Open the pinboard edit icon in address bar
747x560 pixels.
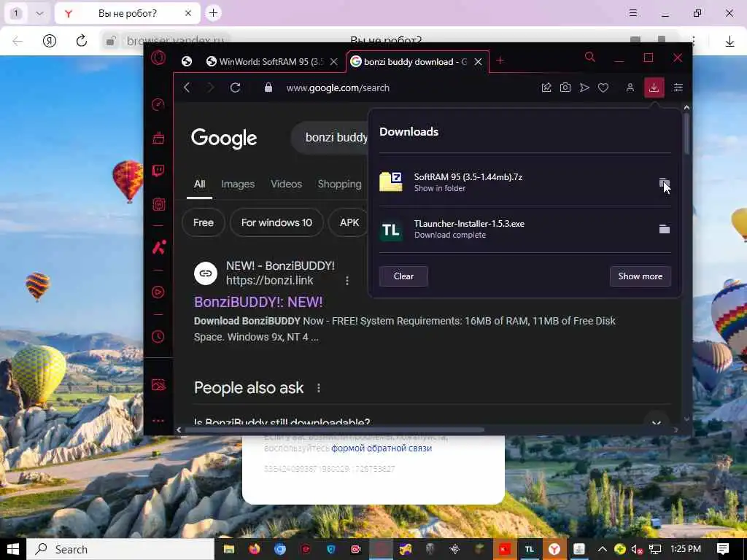pyautogui.click(x=546, y=87)
